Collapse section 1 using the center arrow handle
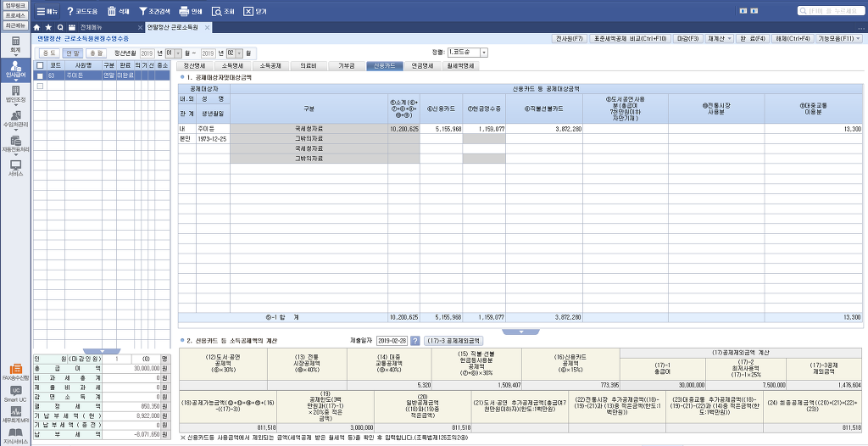The height and width of the screenshot is (446, 868). tap(520, 332)
